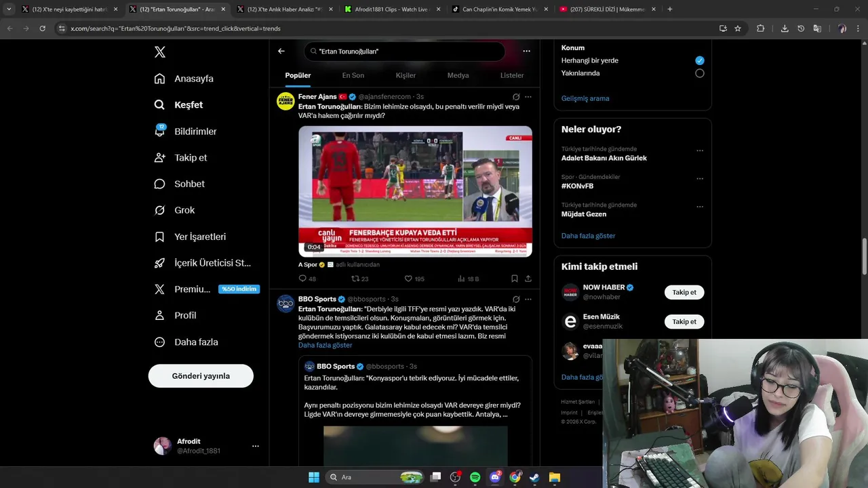
Task: Open Spotify from the taskbar
Action: click(x=475, y=477)
